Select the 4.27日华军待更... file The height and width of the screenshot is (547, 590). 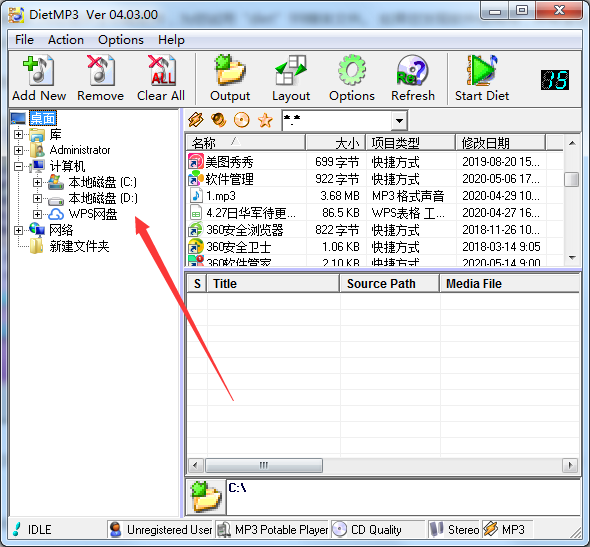pyautogui.click(x=375, y=213)
